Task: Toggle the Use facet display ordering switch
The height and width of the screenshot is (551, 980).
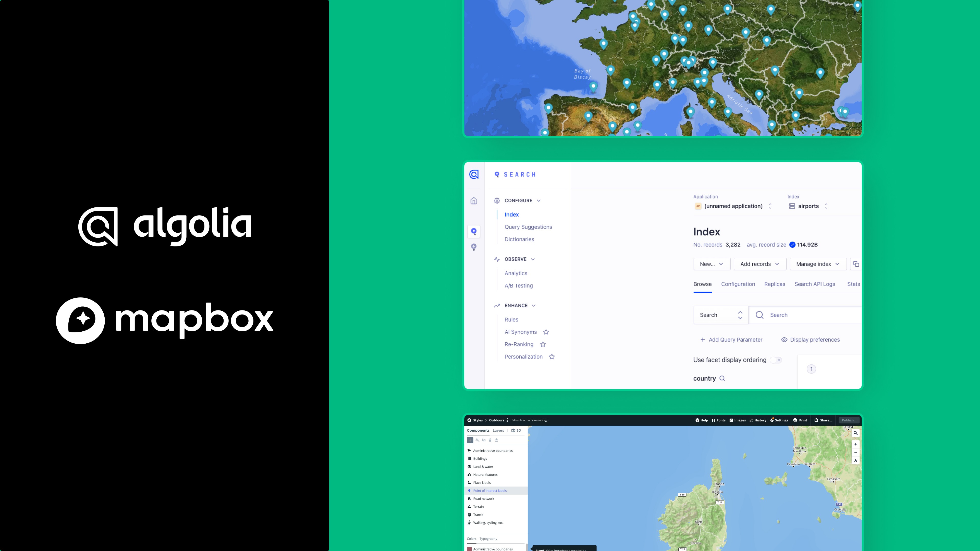Action: click(x=776, y=360)
